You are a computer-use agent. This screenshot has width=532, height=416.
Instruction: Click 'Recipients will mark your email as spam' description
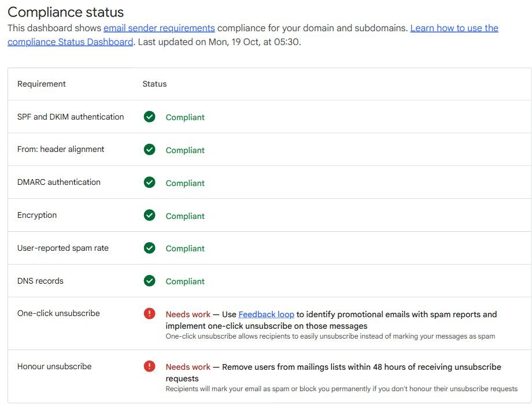pyautogui.click(x=341, y=389)
